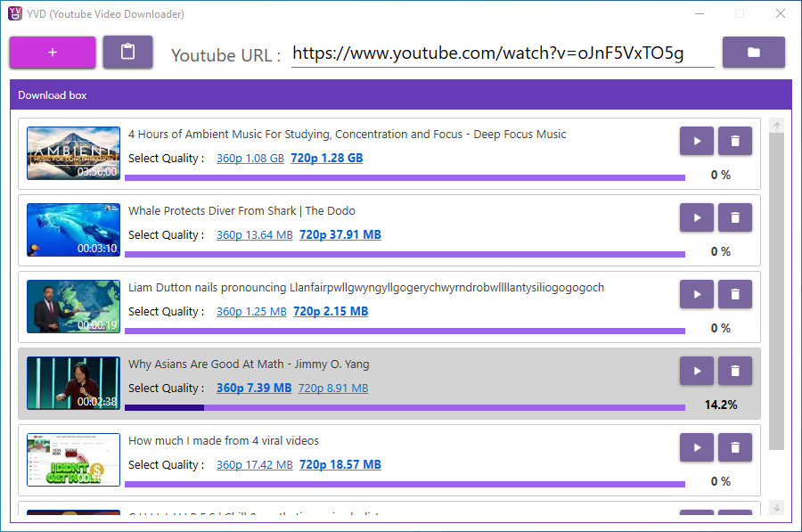Select 360p 1.08 GB quality
802x532 pixels.
click(x=250, y=158)
